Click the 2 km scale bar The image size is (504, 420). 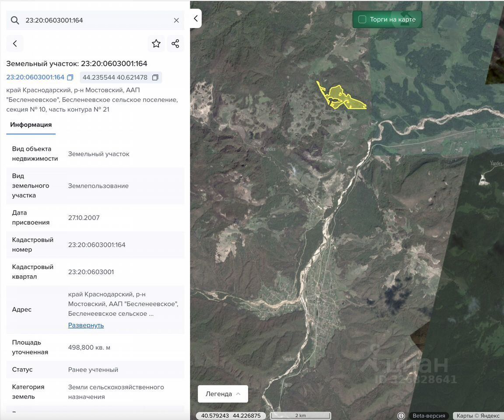(x=300, y=416)
